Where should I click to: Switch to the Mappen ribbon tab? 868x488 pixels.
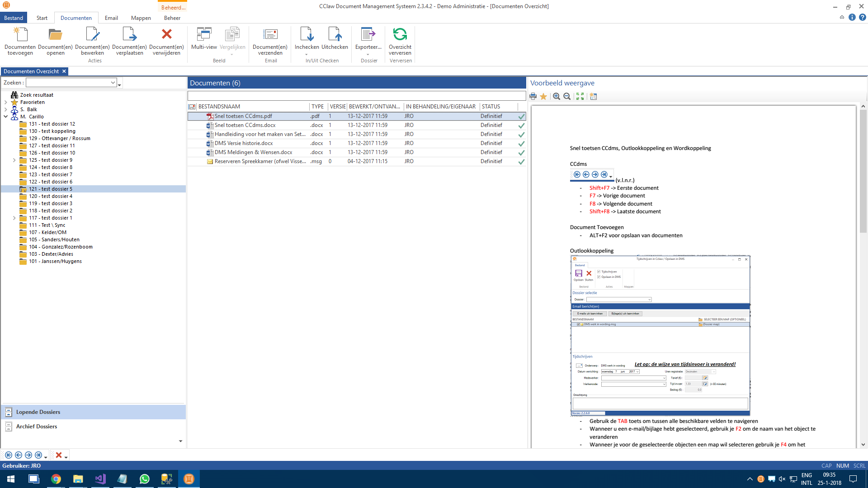pos(141,18)
